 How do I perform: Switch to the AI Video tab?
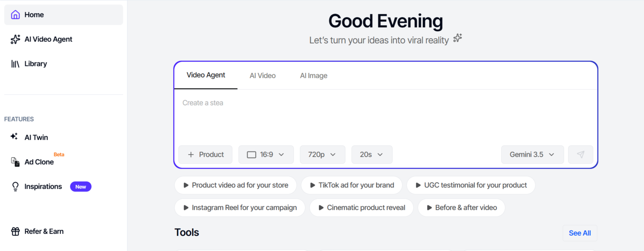click(x=262, y=76)
